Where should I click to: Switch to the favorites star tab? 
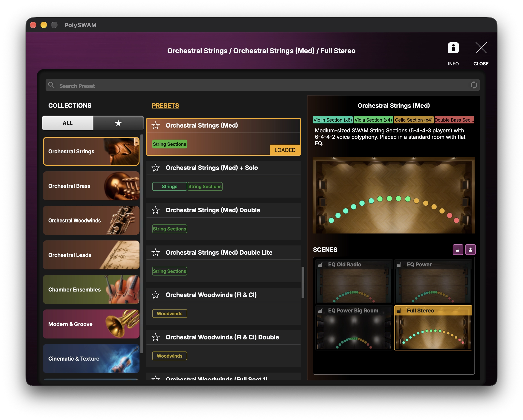click(x=118, y=123)
